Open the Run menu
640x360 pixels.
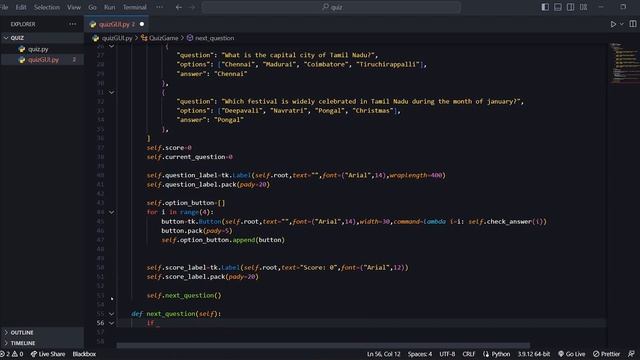coord(109,7)
